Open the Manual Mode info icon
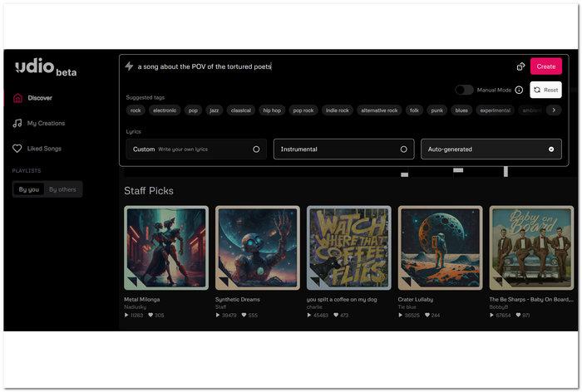 click(x=519, y=90)
